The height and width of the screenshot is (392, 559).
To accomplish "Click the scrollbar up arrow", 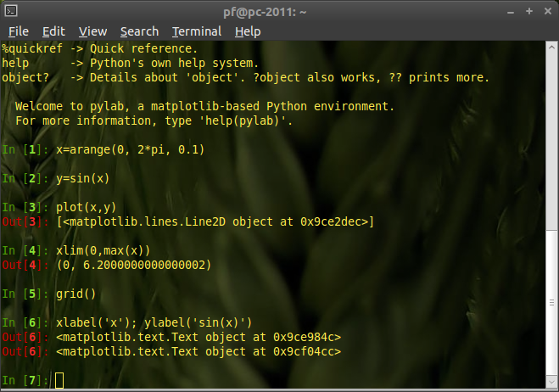I will [x=551, y=47].
